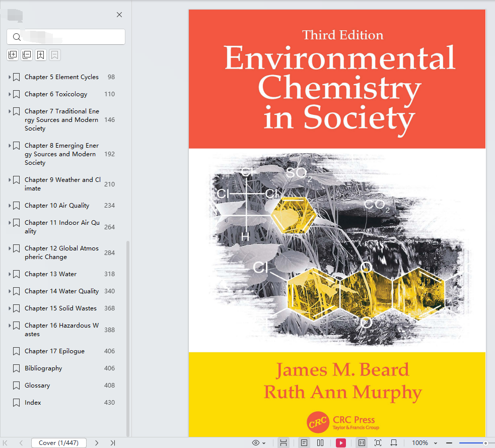Navigate to Chapter 15 Solid Wastes
This screenshot has width=495, height=448.
[x=60, y=308]
